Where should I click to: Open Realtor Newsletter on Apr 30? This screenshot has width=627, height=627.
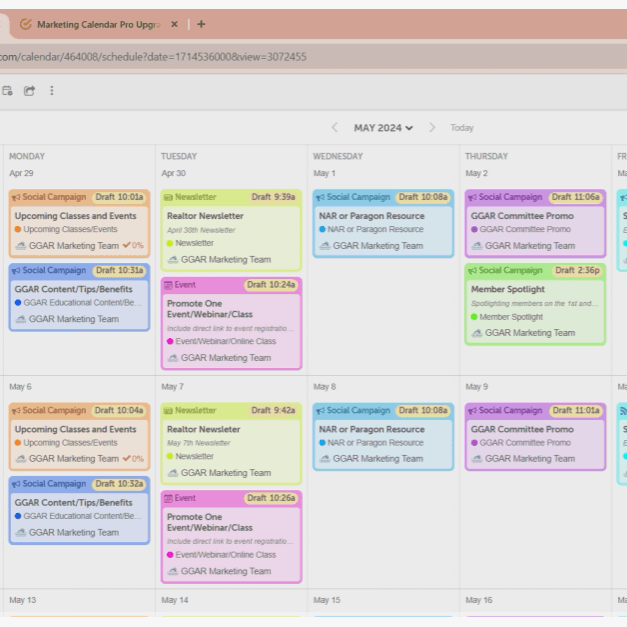tap(205, 216)
